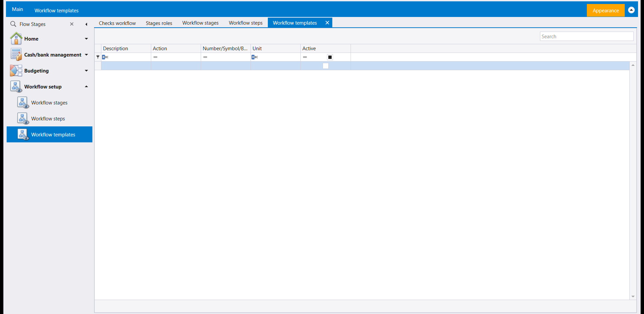
Task: Click Description cell in new row
Action: (x=126, y=66)
